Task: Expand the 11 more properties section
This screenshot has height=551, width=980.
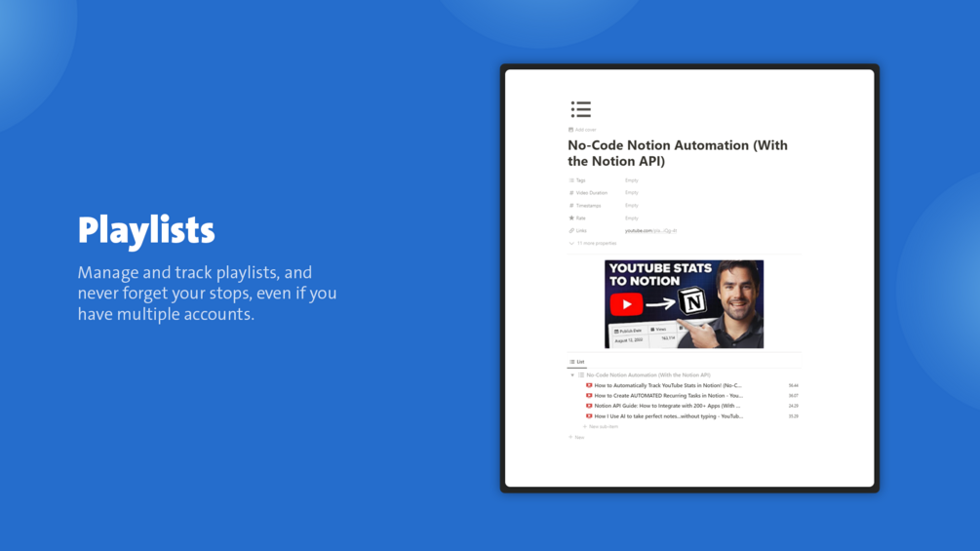Action: coord(593,243)
